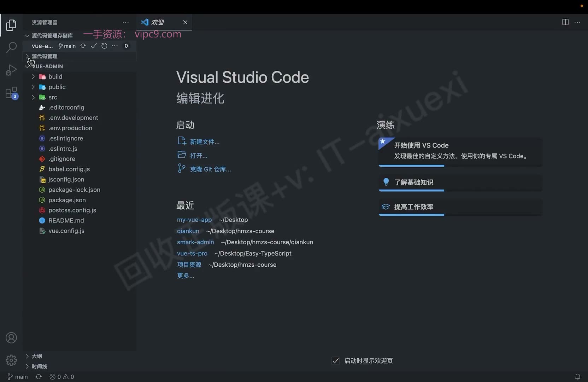Open the 开始使用 VS Code walkthrough
The height and width of the screenshot is (382, 588).
click(x=460, y=152)
